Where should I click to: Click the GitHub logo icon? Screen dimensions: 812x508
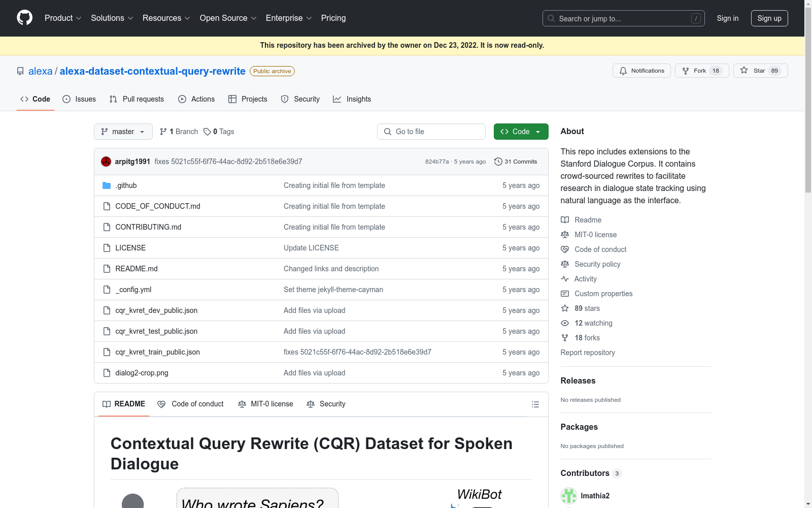(x=24, y=18)
